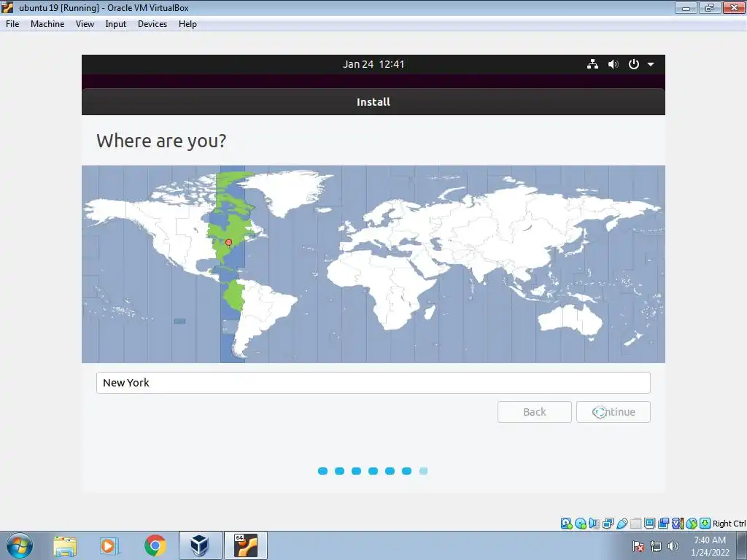747x560 pixels.
Task: Click the last faded progress dot
Action: tap(423, 471)
